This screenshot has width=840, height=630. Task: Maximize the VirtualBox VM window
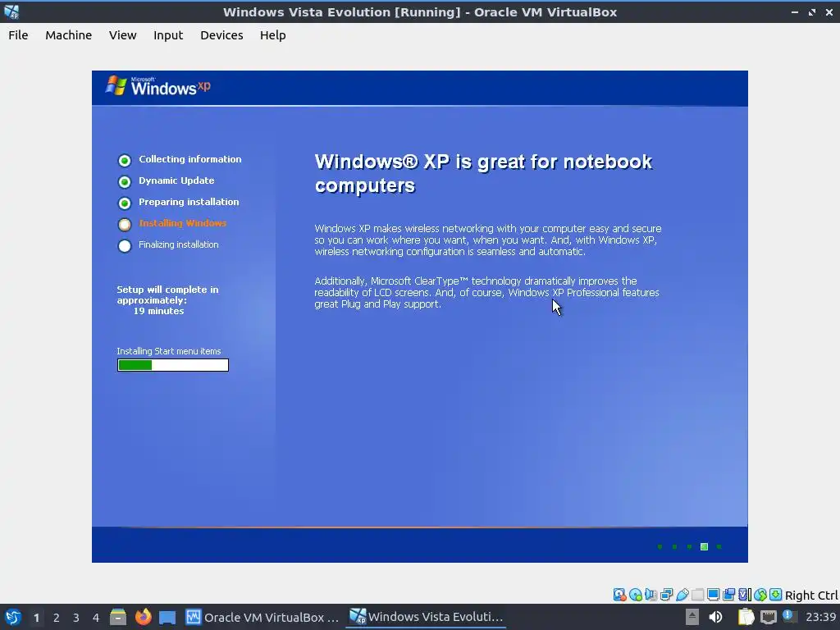812,11
